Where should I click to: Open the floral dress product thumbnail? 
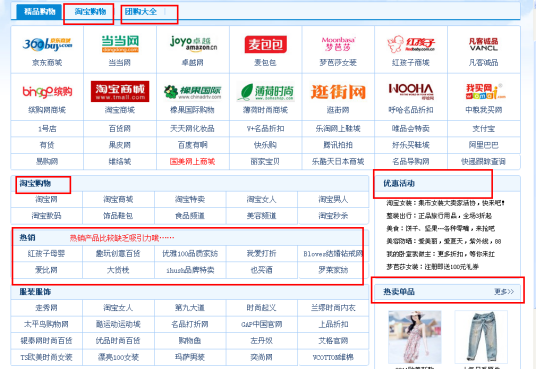(x=414, y=337)
